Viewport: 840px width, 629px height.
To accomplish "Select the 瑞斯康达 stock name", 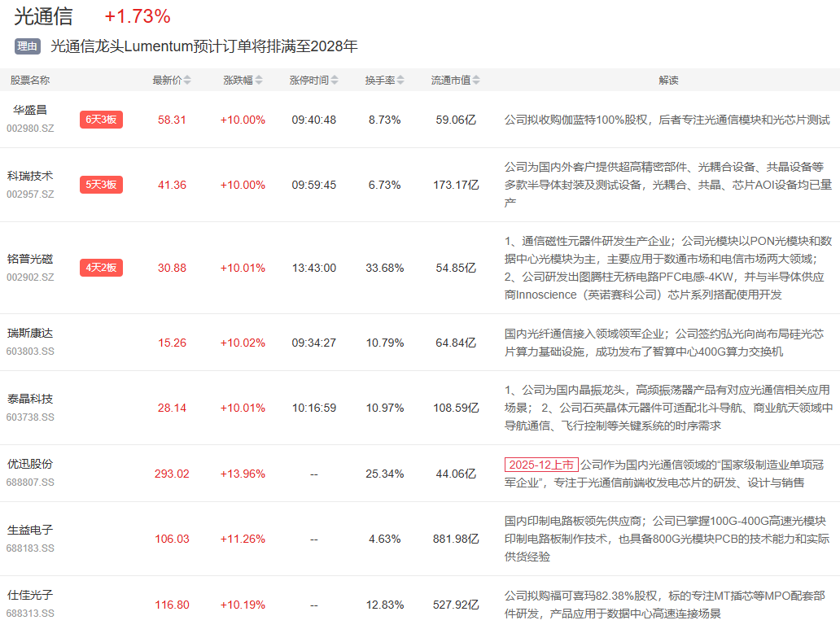I will point(30,334).
